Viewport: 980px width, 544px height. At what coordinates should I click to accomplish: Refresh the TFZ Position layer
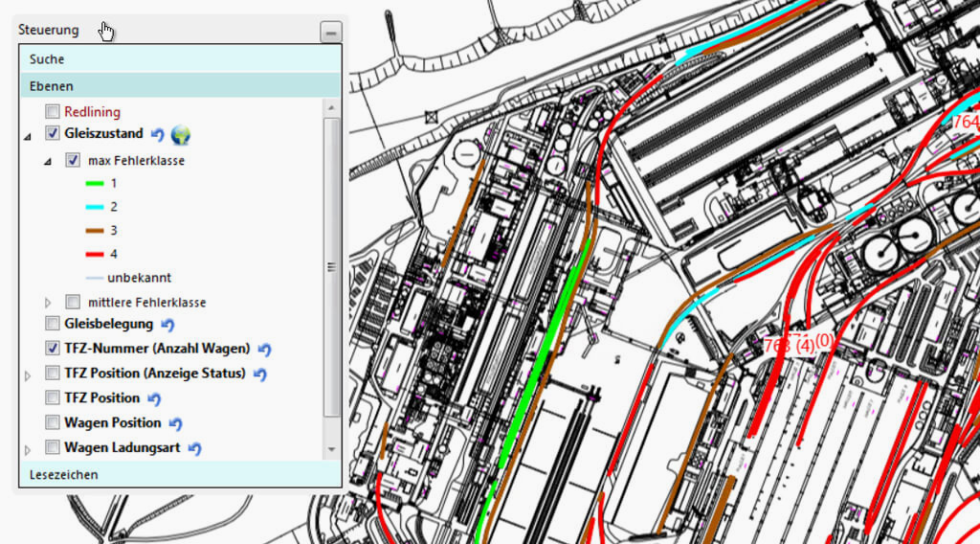[x=155, y=399]
